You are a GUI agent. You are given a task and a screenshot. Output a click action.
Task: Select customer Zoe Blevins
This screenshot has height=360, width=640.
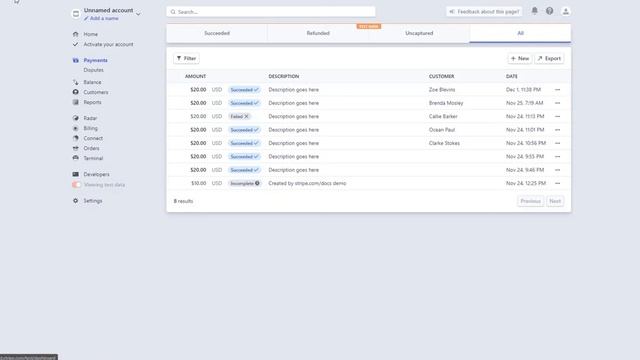point(442,90)
